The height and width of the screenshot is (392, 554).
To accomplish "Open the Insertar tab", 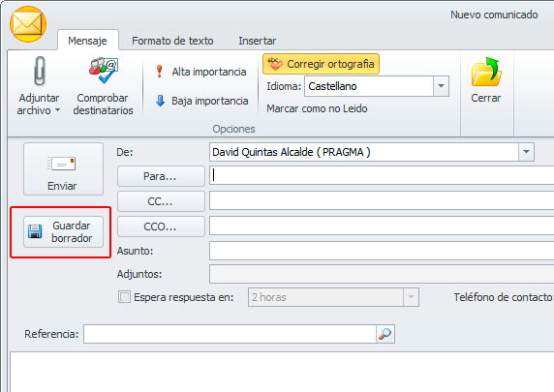I will [258, 41].
